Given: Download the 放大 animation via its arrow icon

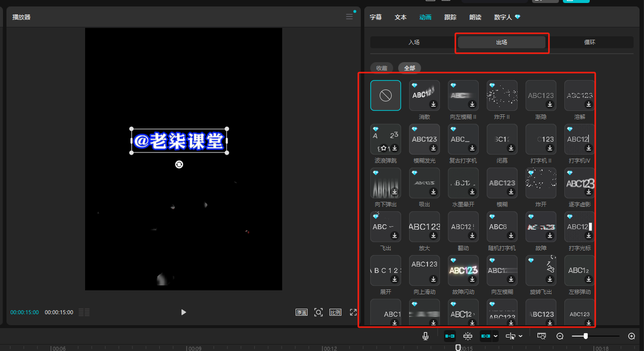Looking at the screenshot, I should coord(434,236).
